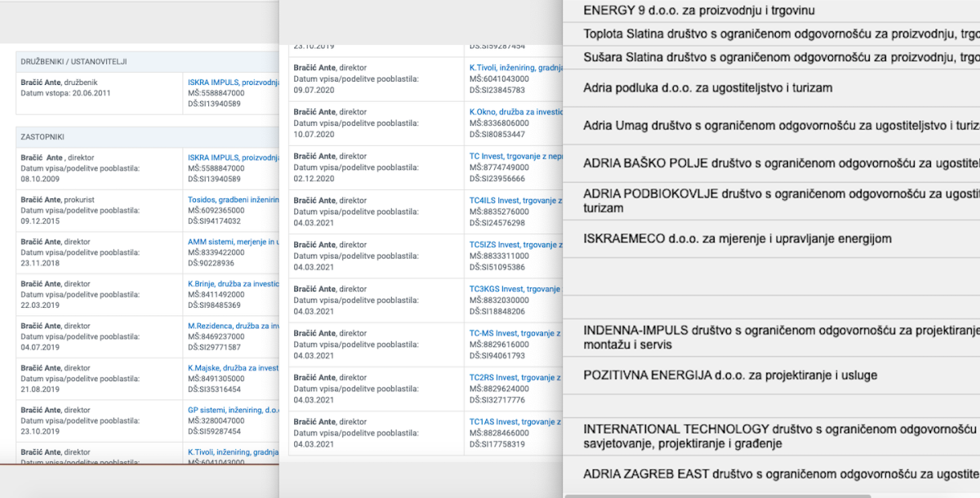The width and height of the screenshot is (980, 498).
Task: Open the TC4ILS Invest company link
Action: pyautogui.click(x=516, y=200)
